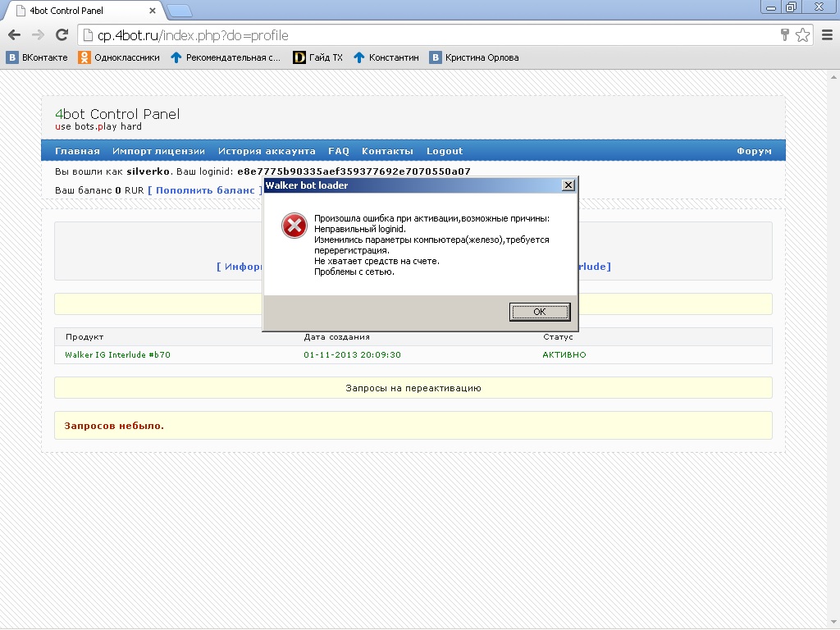Click OK in the error dialog
Image resolution: width=840 pixels, height=630 pixels.
pyautogui.click(x=540, y=312)
